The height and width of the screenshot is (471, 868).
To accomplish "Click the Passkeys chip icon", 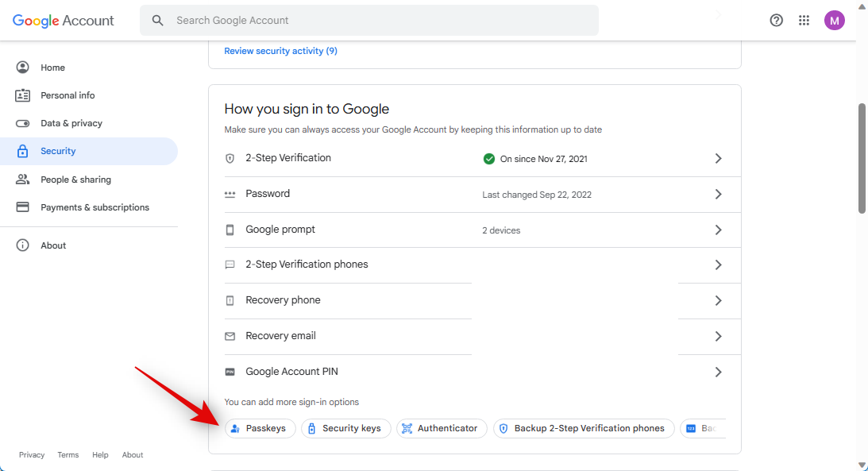I will (235, 428).
